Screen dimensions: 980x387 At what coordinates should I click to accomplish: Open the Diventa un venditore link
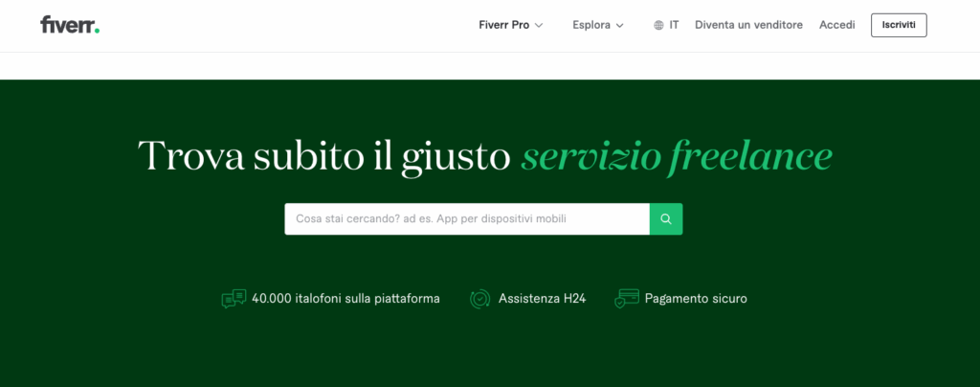(x=748, y=25)
